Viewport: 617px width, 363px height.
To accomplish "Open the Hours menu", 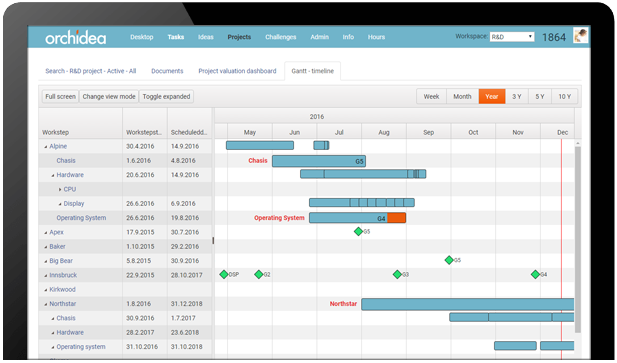I will (376, 37).
